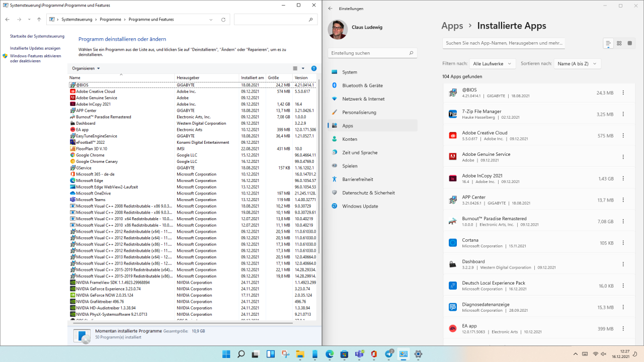Open the Windows Start menu
Screen dimensions: 644x362
coord(226,354)
